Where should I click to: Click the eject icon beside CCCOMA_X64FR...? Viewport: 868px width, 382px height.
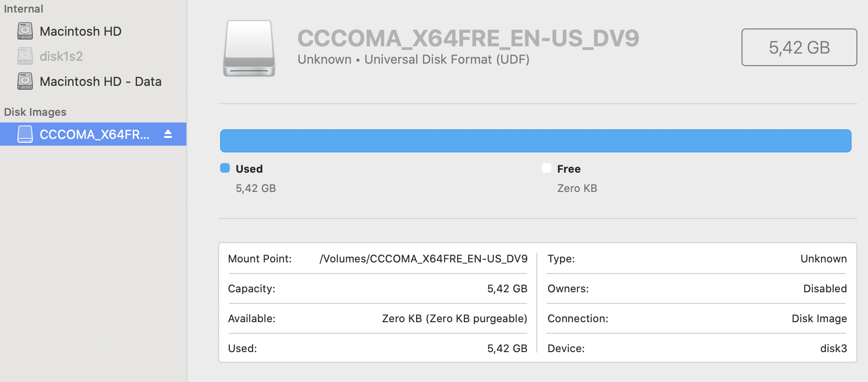(167, 135)
